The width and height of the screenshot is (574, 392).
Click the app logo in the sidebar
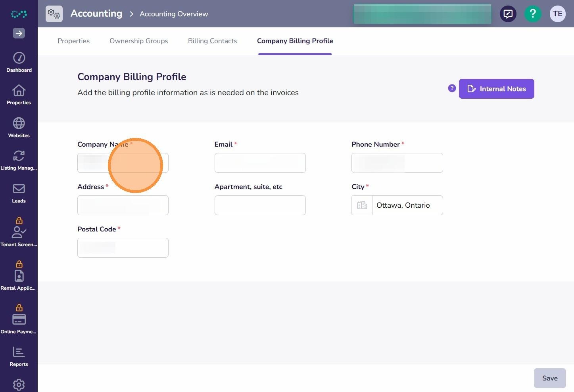(19, 14)
